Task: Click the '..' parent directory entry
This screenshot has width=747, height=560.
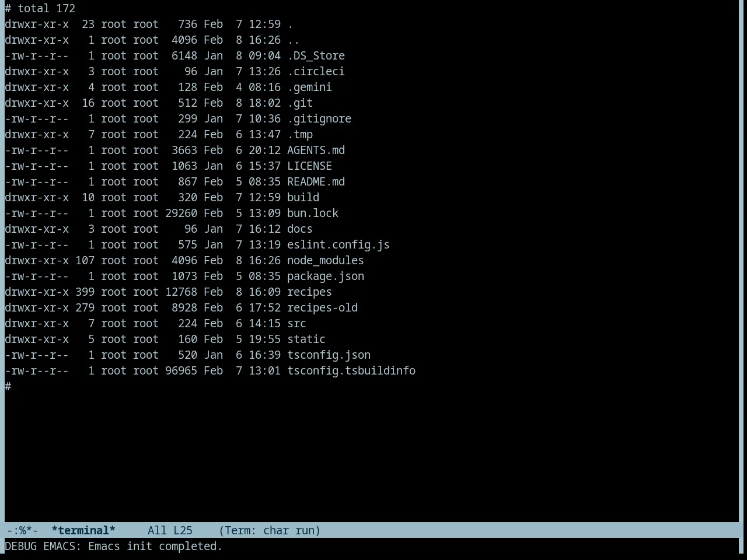Action: pos(294,40)
